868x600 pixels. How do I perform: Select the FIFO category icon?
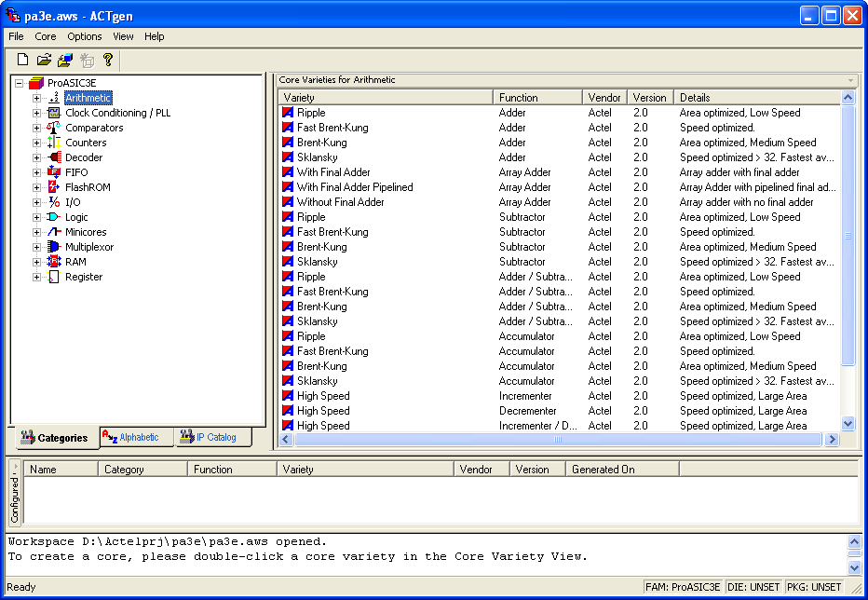coord(54,172)
